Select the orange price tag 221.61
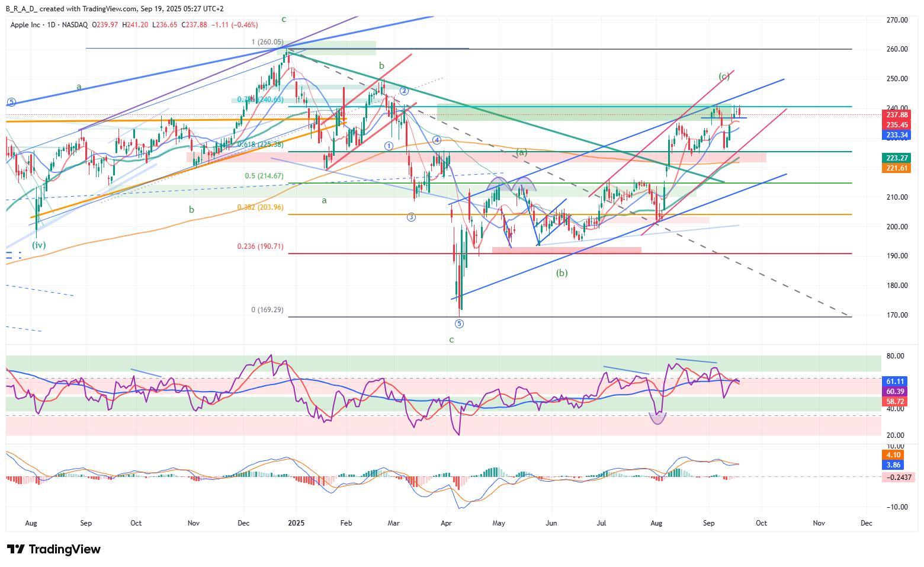924x567 pixels. (x=897, y=168)
